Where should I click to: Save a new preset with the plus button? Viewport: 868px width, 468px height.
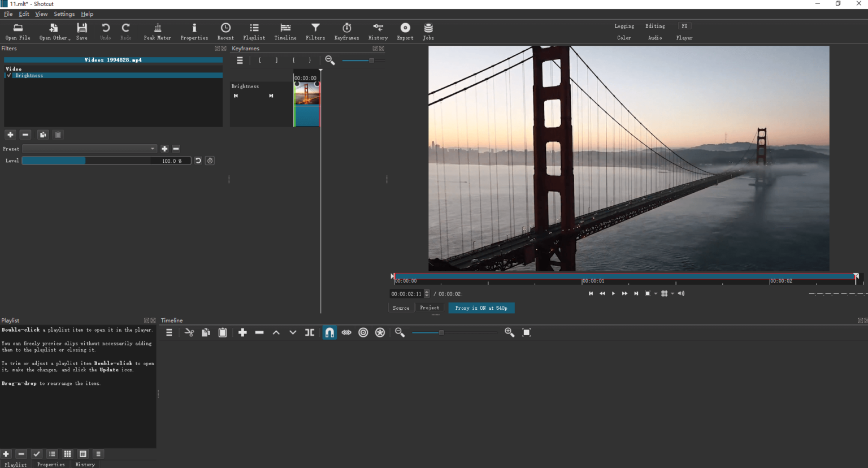(x=164, y=149)
